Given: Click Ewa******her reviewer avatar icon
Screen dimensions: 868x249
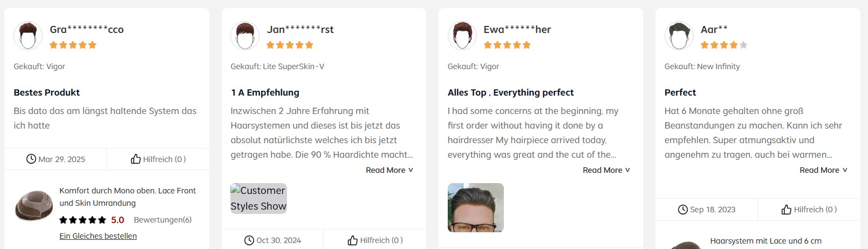Looking at the screenshot, I should pyautogui.click(x=462, y=36).
